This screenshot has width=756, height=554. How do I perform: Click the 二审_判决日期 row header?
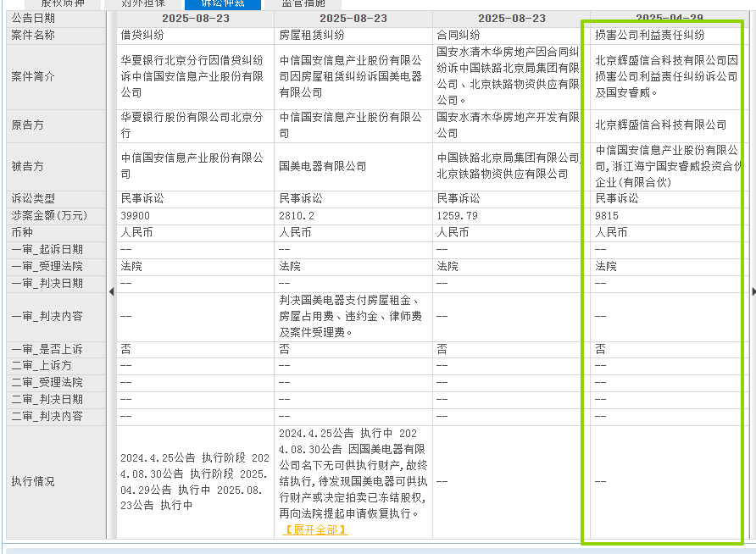pyautogui.click(x=56, y=400)
